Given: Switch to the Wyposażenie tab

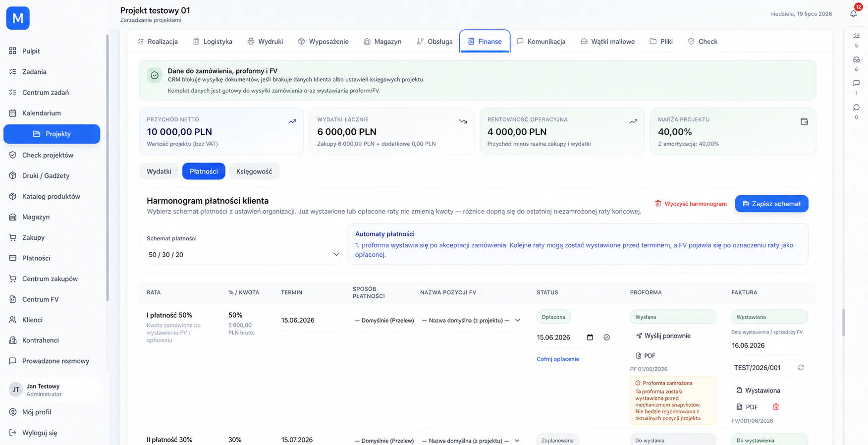Looking at the screenshot, I should click(324, 42).
